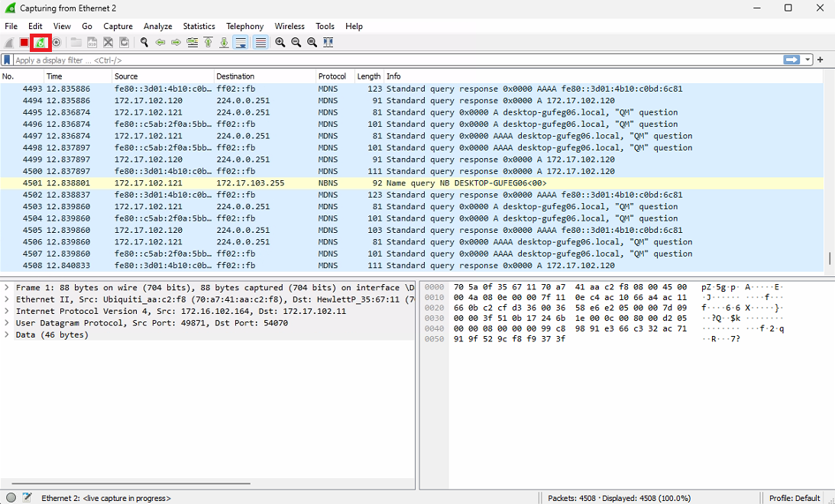Click the Protocol column header

[x=332, y=76]
